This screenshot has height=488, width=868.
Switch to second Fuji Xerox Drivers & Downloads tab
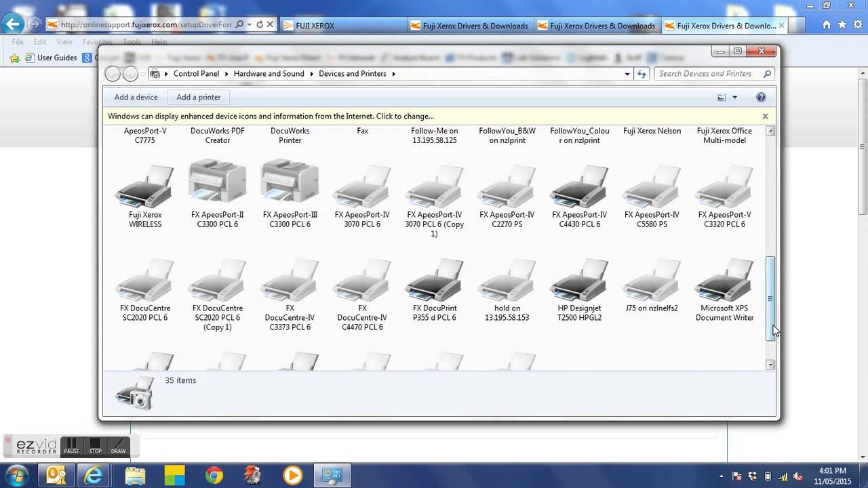tap(595, 26)
